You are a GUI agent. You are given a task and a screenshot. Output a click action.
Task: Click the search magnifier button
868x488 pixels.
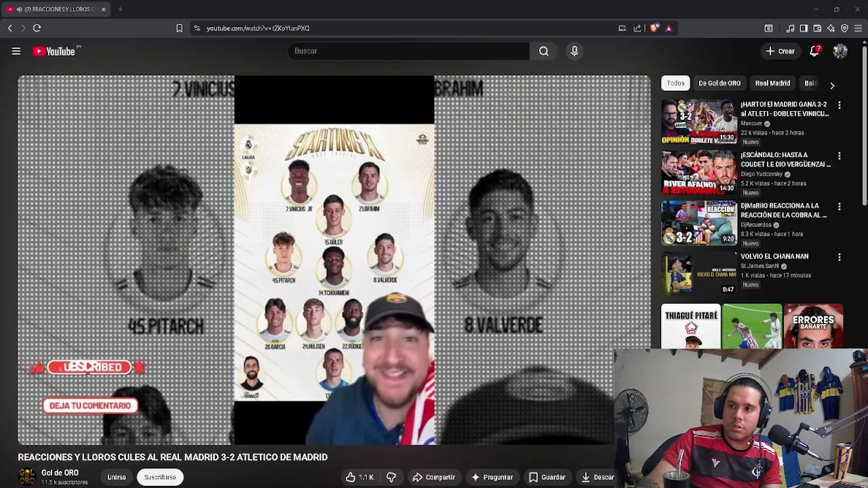point(544,51)
